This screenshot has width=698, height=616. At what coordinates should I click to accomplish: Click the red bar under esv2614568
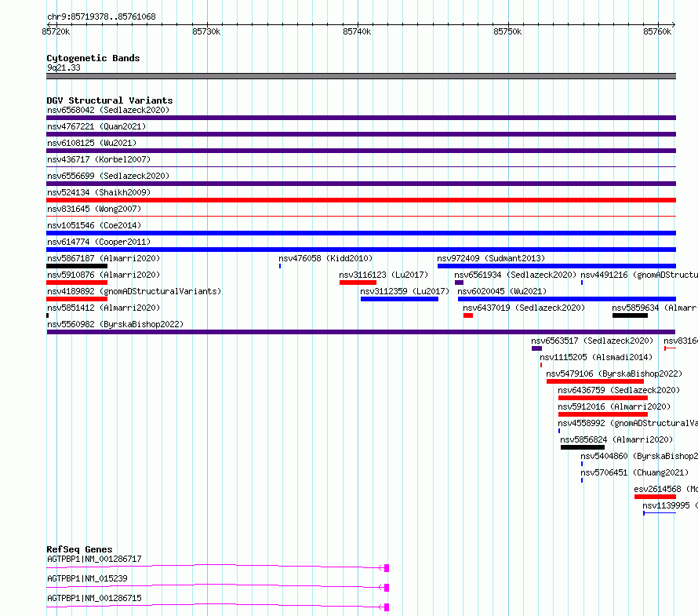tap(656, 497)
